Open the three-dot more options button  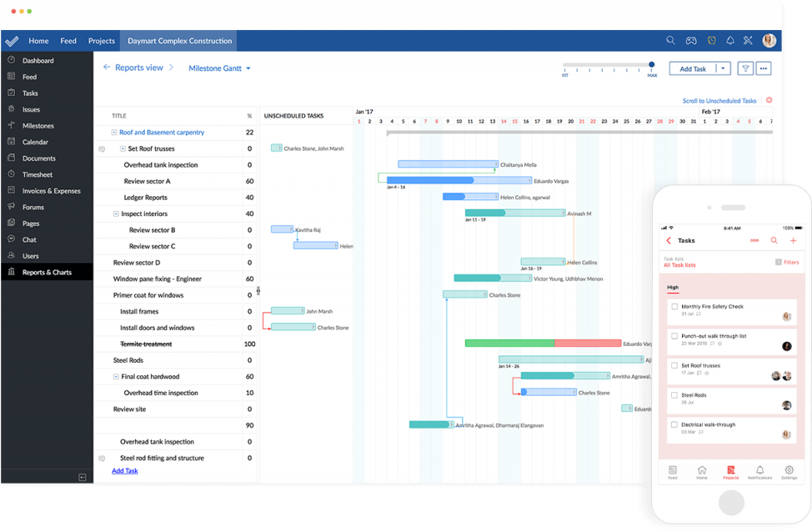point(763,68)
